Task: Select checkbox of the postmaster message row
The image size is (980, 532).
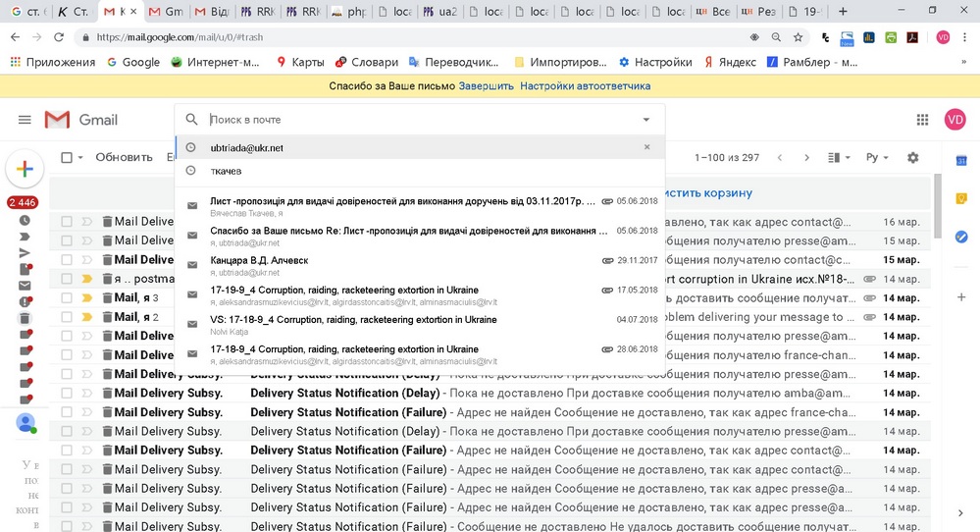Action: 67,278
